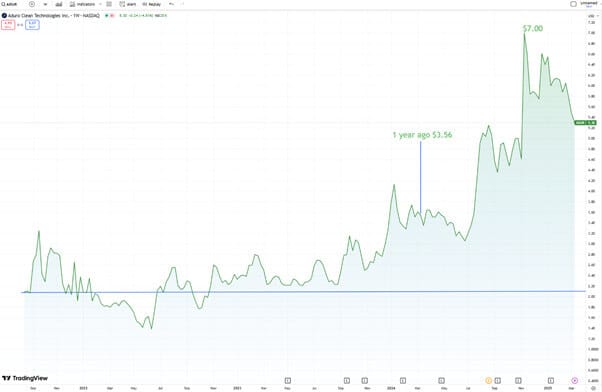Click the red Sell price button
This screenshot has width=602, height=392.
coord(8,25)
